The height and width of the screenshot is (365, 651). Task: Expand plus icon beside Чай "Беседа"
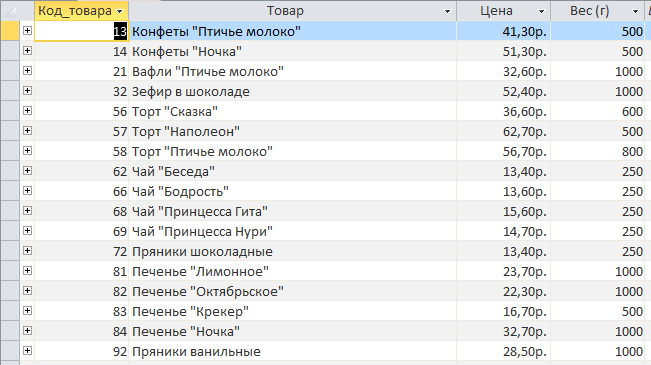[27, 171]
